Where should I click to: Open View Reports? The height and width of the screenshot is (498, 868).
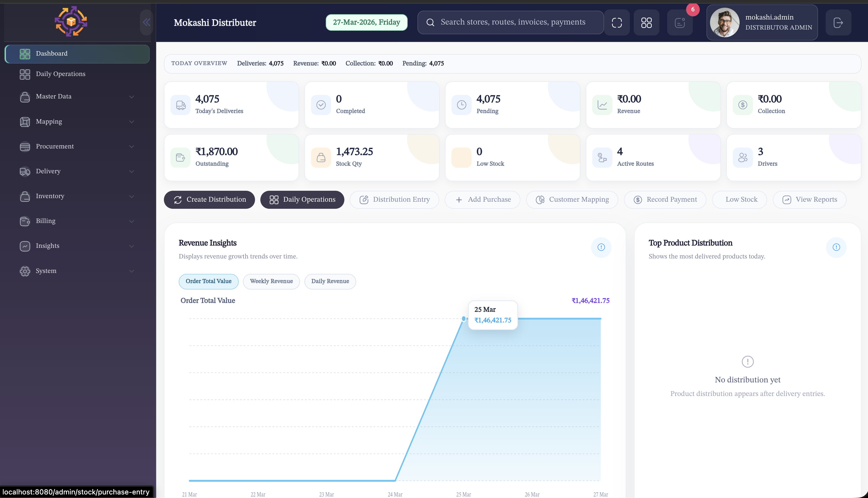pos(809,199)
